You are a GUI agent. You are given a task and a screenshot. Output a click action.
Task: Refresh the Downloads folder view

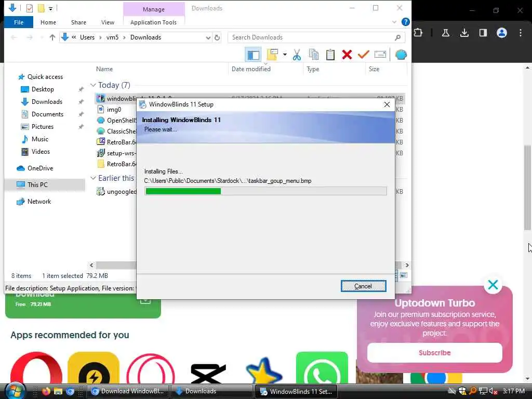(217, 37)
